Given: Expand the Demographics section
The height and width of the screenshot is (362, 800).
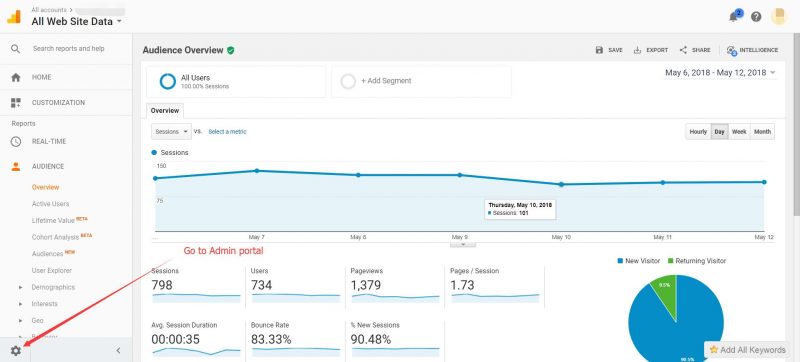Looking at the screenshot, I should (x=53, y=287).
